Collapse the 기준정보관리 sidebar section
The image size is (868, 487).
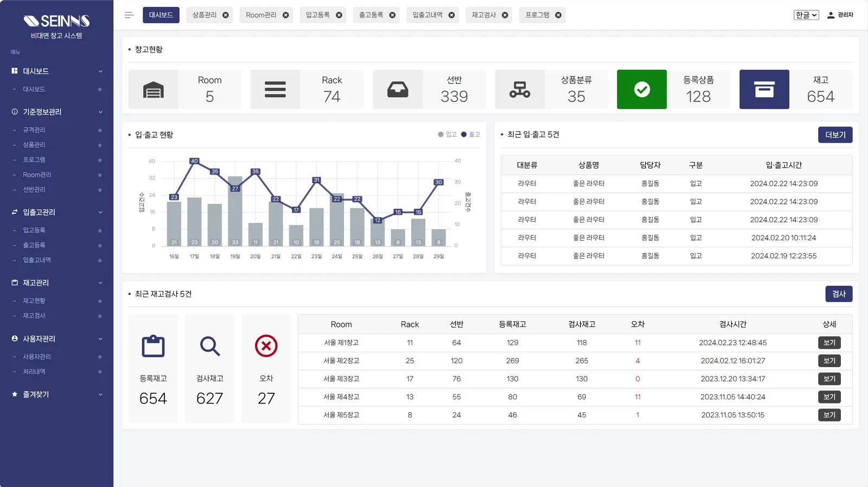point(100,112)
